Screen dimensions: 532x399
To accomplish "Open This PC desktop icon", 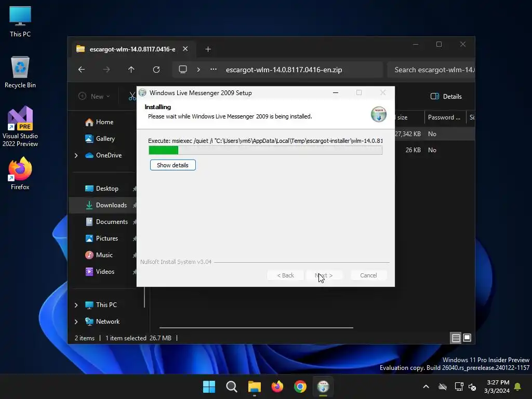I will pos(20,22).
